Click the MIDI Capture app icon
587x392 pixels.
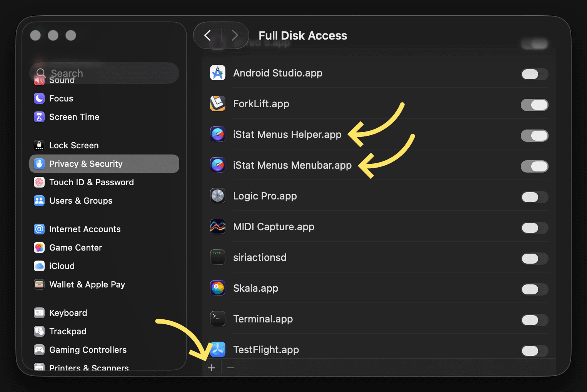coord(218,227)
